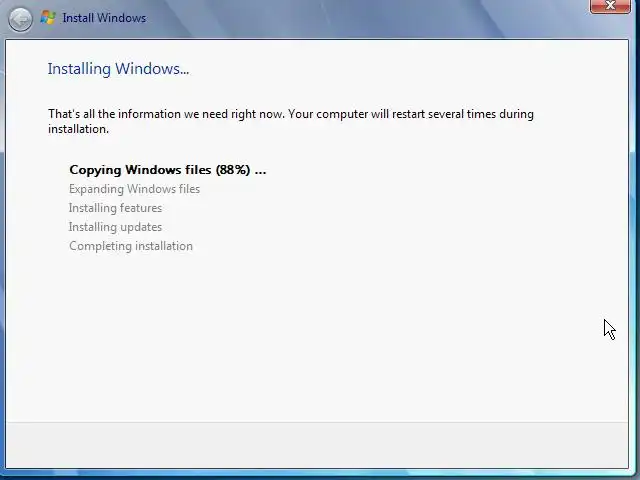Click 'Copying Windows files (88%)' step

[168, 170]
